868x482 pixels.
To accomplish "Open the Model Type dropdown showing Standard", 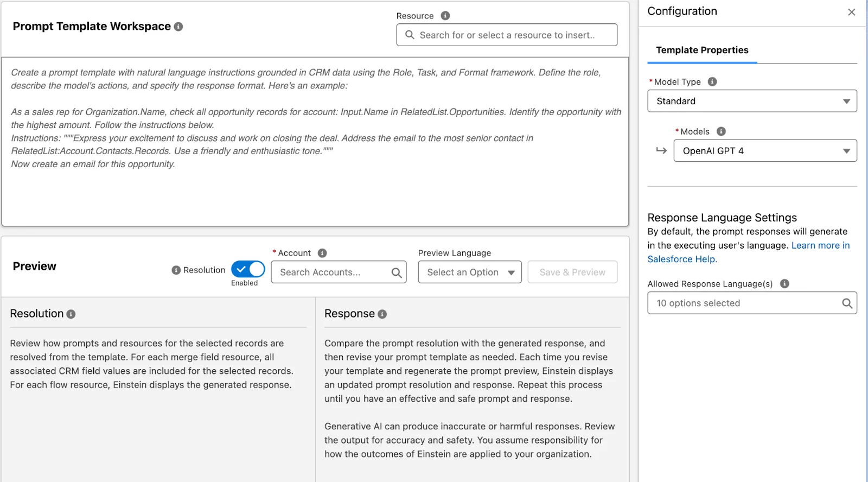I will pyautogui.click(x=751, y=101).
